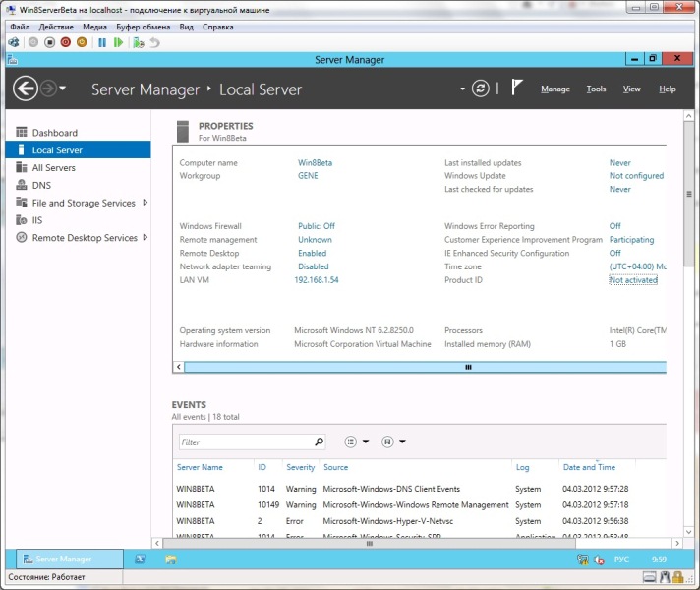Pause the virtual machine
The width and height of the screenshot is (700, 590).
(x=101, y=42)
